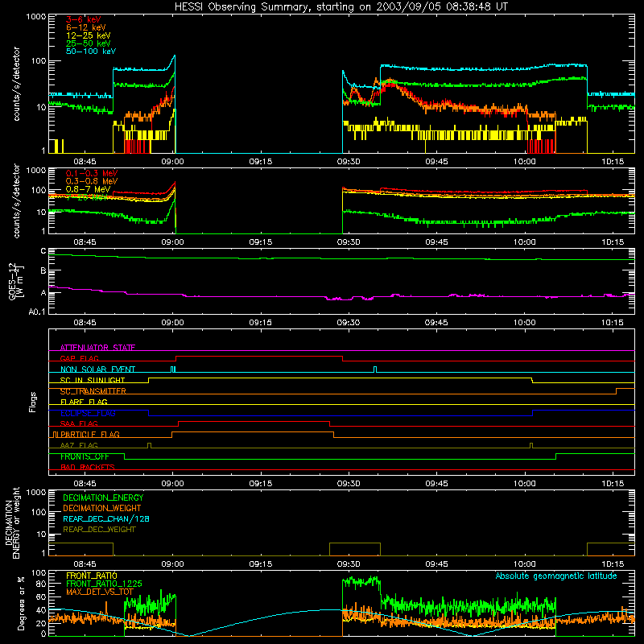
Task: Select the FRONT_RATIO legend label
Action: 92,576
